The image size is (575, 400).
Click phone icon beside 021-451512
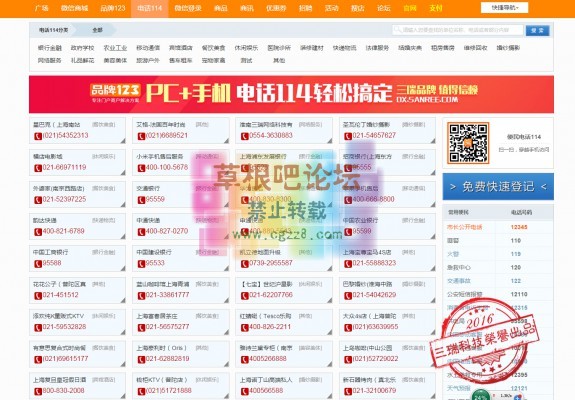tap(38, 296)
